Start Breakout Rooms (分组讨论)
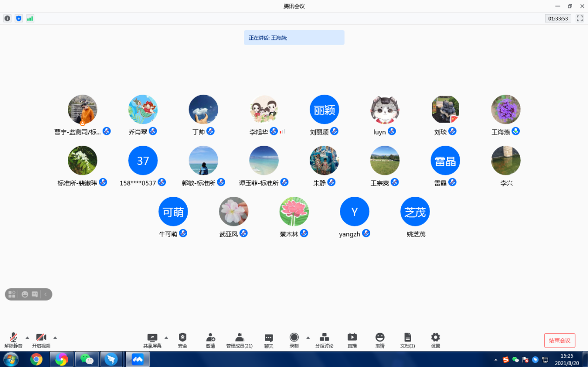Screen dimensions: 588x367 324,338
